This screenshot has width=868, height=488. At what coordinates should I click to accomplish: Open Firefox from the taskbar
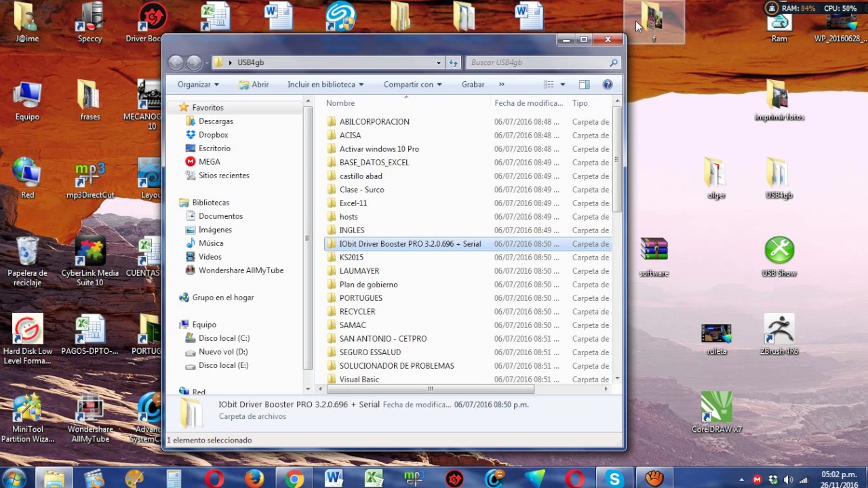(254, 479)
